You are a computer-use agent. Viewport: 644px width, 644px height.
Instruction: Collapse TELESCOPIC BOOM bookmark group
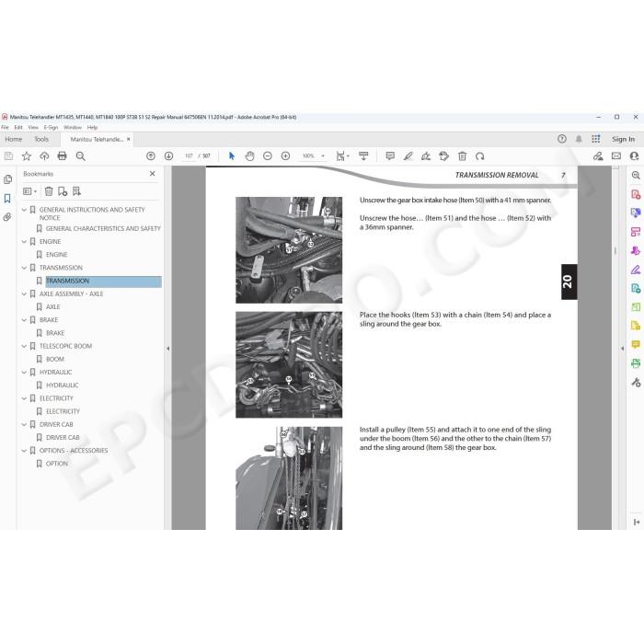pyautogui.click(x=24, y=346)
